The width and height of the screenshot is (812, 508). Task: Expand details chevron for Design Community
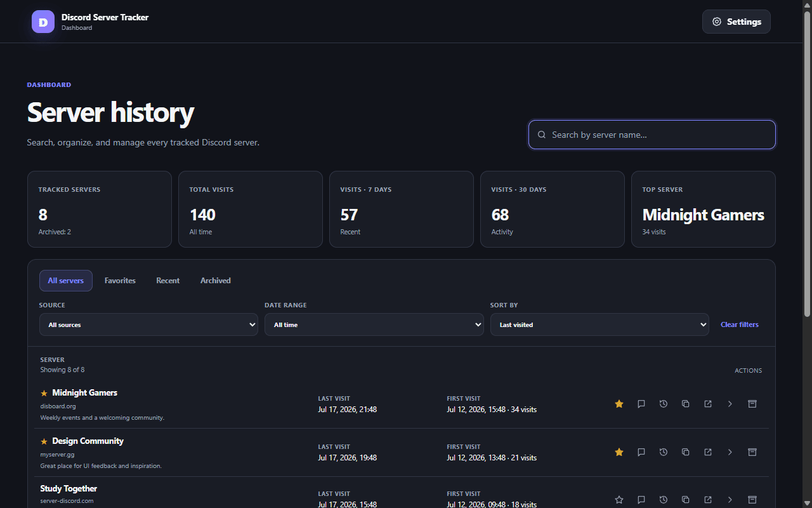click(730, 452)
